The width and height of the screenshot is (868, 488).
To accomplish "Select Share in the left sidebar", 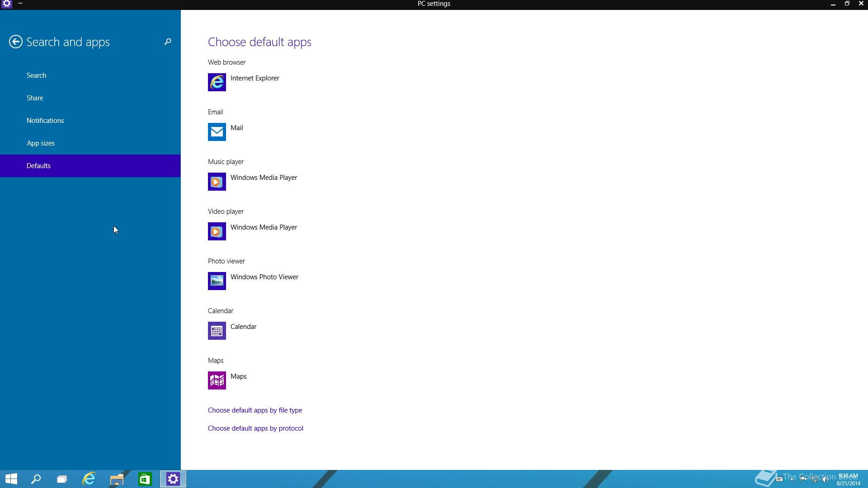I will tap(90, 98).
